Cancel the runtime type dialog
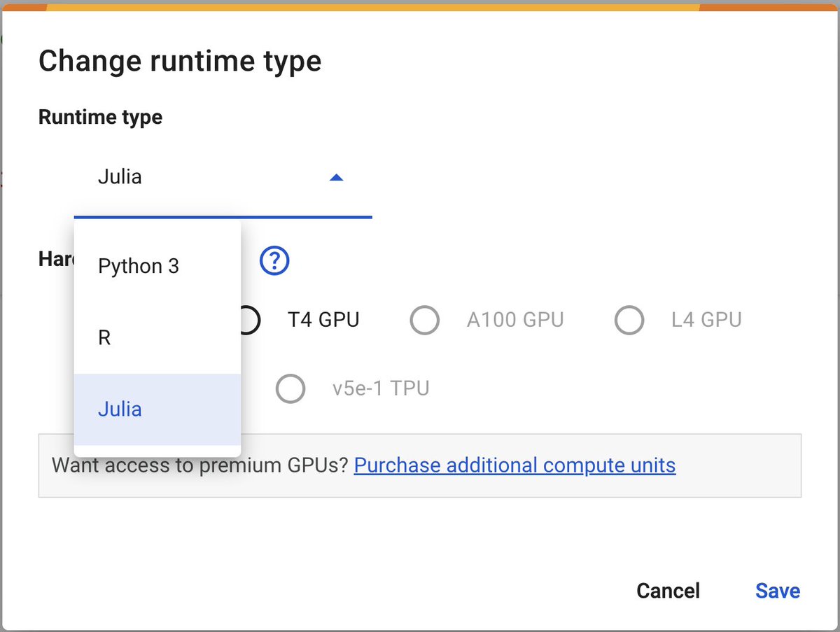This screenshot has height=632, width=840. tap(668, 591)
